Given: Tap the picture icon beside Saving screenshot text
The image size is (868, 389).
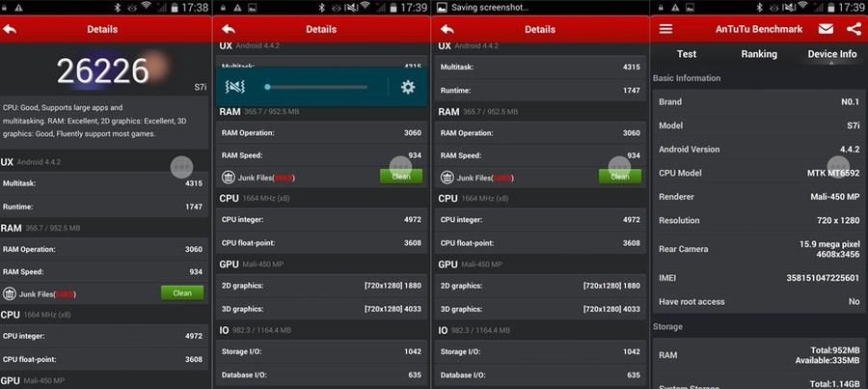Looking at the screenshot, I should coord(442,7).
